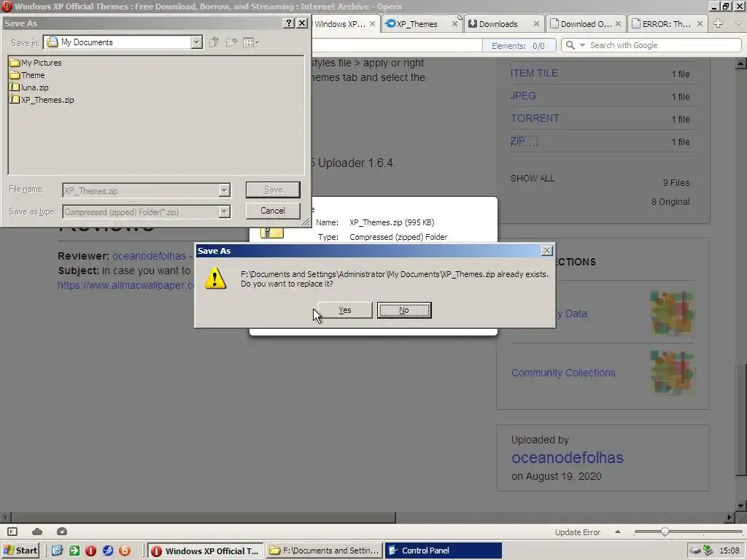Viewport: 747px width, 560px height.
Task: Decline replacement with the No button
Action: click(404, 310)
